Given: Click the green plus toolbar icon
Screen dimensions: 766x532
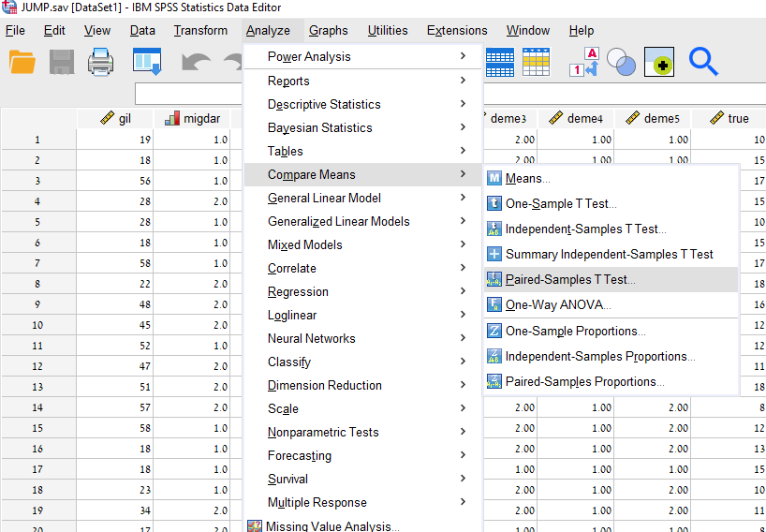Looking at the screenshot, I should click(659, 62).
